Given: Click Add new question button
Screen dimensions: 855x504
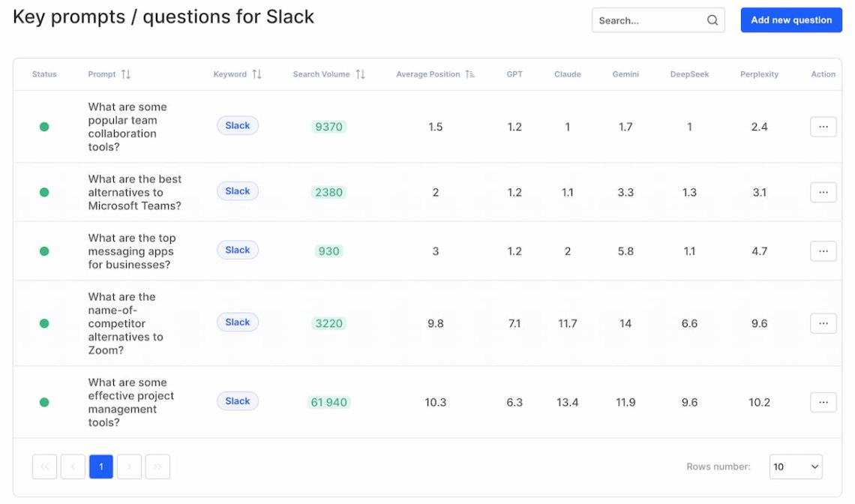Looking at the screenshot, I should tap(791, 20).
